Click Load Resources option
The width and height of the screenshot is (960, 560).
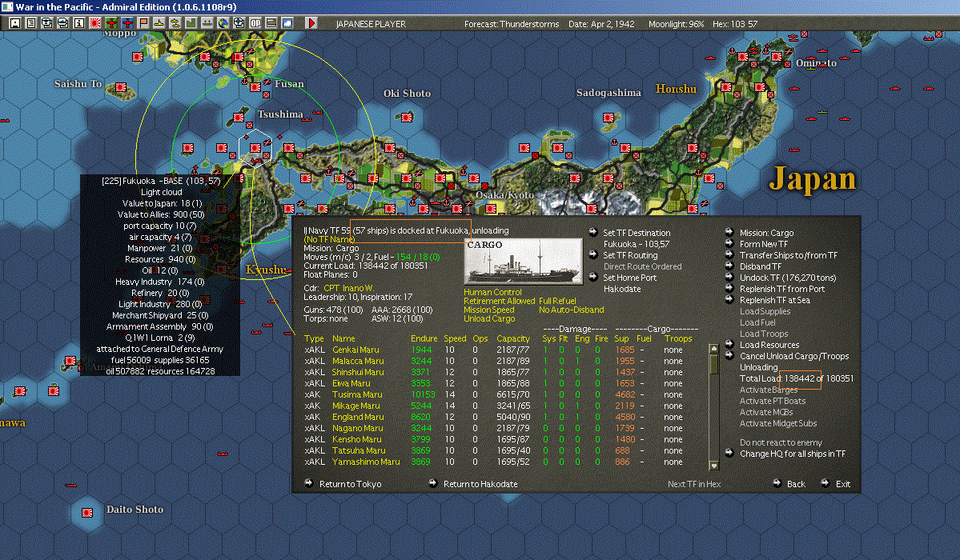(769, 345)
